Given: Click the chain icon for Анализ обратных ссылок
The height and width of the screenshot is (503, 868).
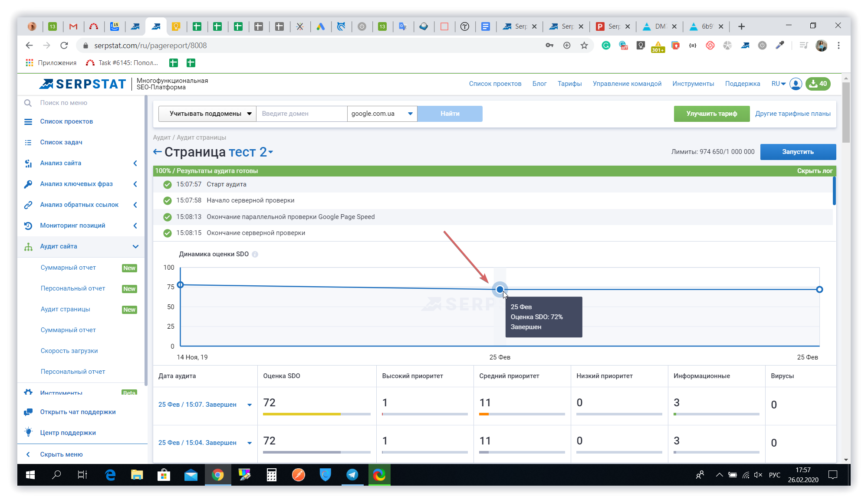Looking at the screenshot, I should (28, 205).
